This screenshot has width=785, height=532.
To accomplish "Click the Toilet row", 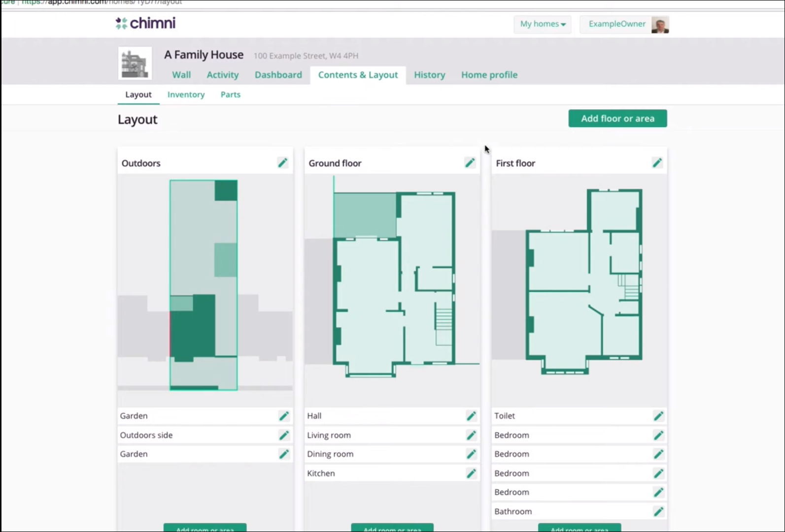I will (x=580, y=416).
